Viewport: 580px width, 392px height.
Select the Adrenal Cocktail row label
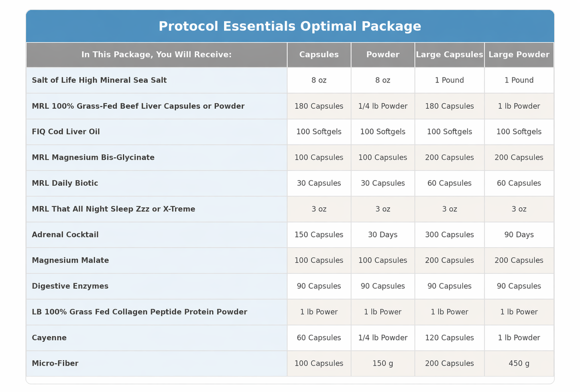65,235
